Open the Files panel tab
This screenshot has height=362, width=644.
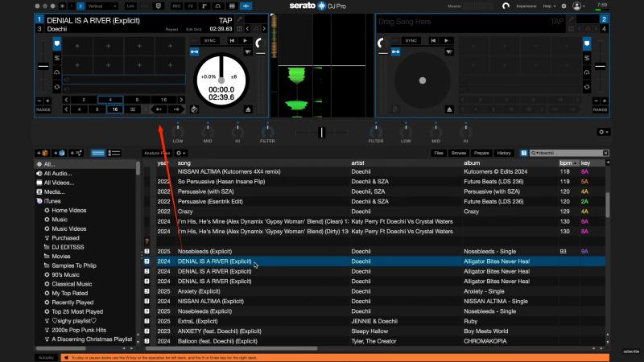click(x=439, y=153)
